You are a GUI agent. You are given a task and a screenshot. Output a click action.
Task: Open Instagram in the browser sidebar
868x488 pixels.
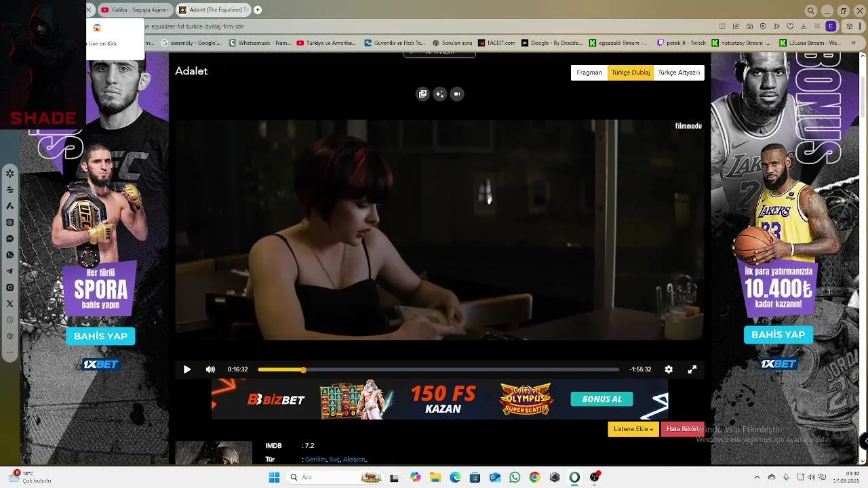pos(9,287)
